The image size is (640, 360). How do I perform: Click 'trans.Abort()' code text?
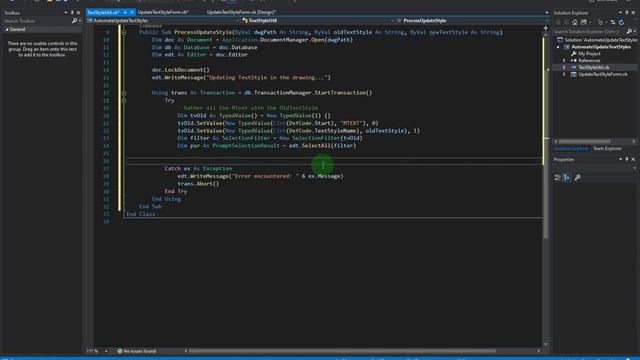(198, 184)
